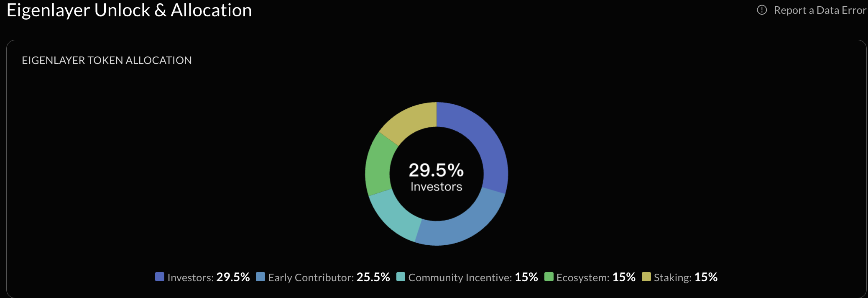The image size is (868, 298).
Task: Click the Investors legend color swatch
Action: pos(160,277)
